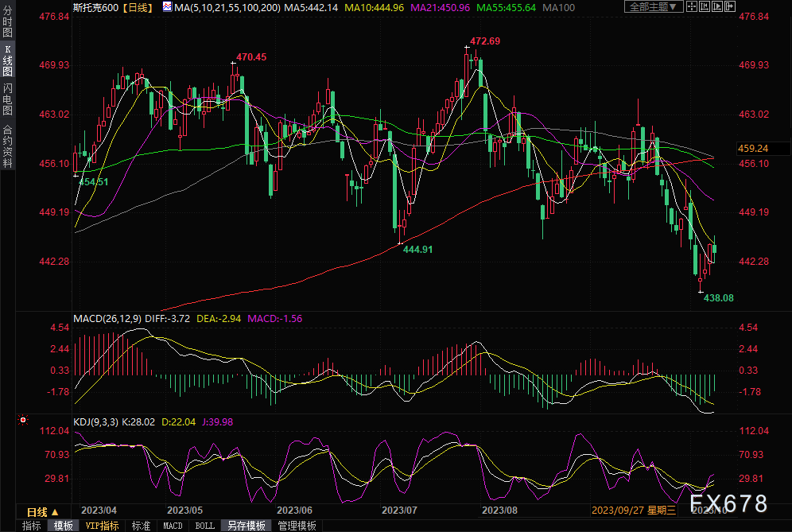Screen dimensions: 792x532
Task: Expand the 全部主题 dropdown
Action: (653, 6)
